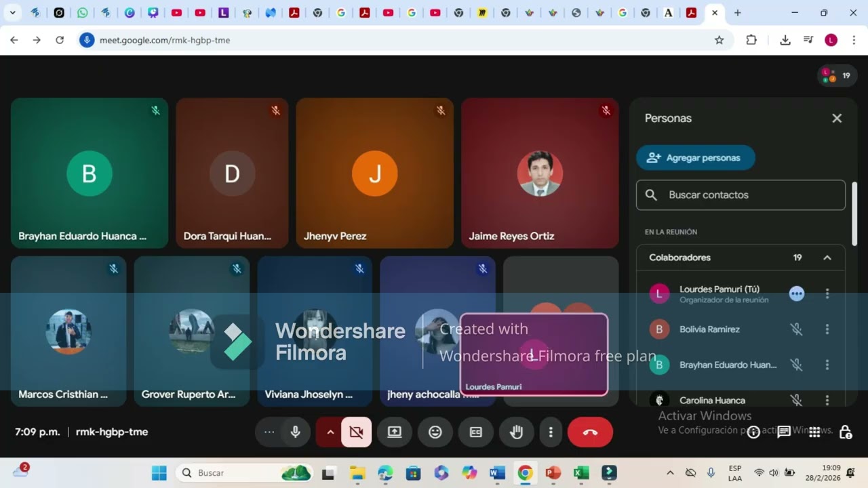Open the emoji reactions button
The height and width of the screenshot is (488, 868).
(435, 432)
